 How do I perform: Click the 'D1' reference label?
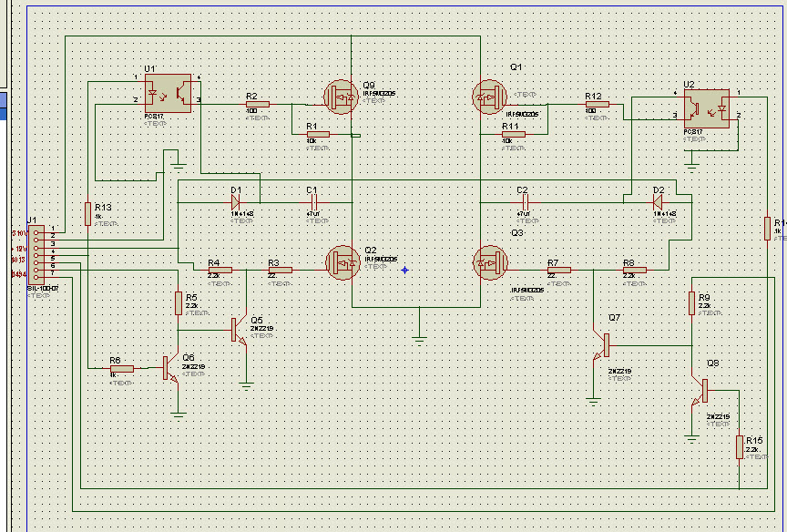pyautogui.click(x=237, y=190)
